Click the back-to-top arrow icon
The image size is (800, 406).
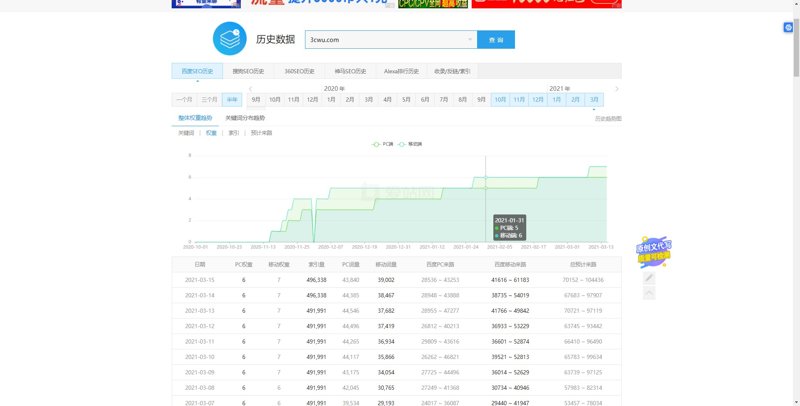click(649, 293)
